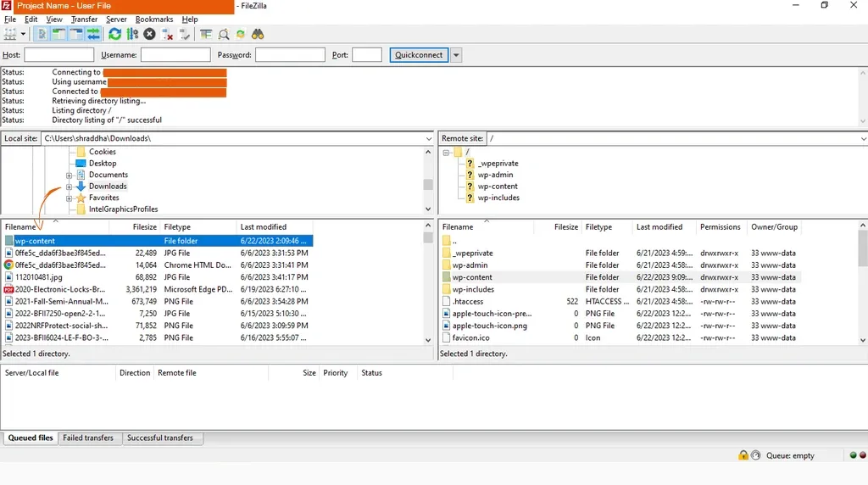Image resolution: width=868 pixels, height=485 pixels.
Task: Disconnect from the current server
Action: tap(167, 34)
